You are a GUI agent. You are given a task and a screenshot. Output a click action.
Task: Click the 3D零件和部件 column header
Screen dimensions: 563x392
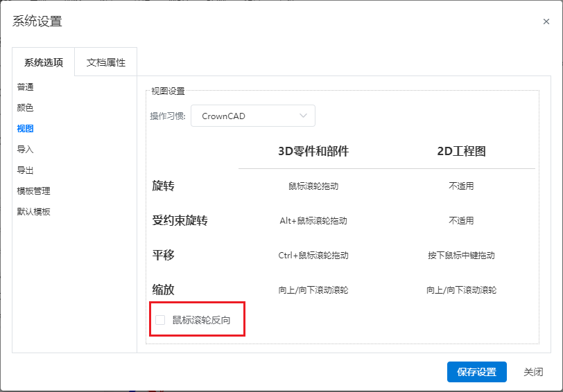coord(313,151)
